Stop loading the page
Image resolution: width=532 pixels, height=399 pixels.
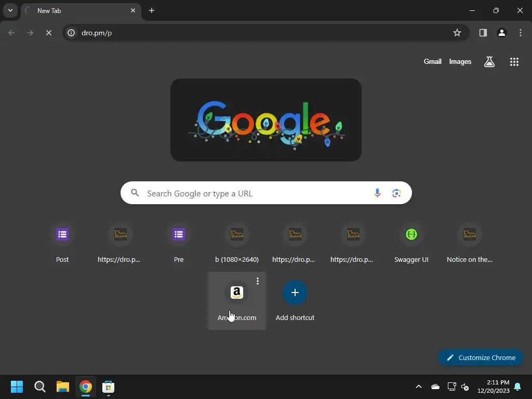point(49,33)
